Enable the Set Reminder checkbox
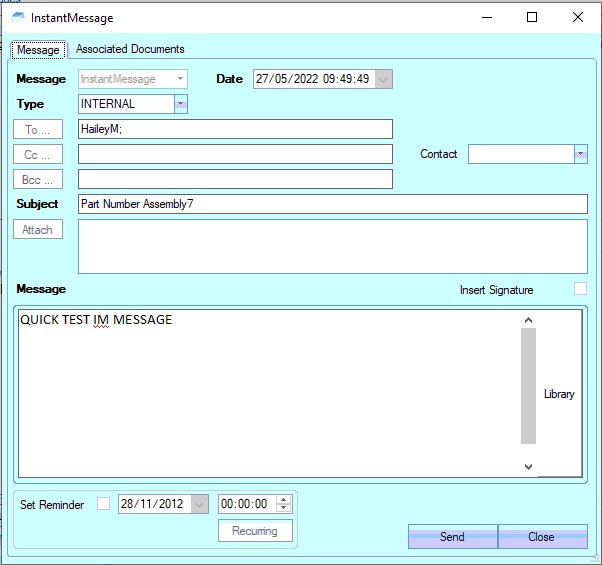Image resolution: width=602 pixels, height=565 pixels. [x=104, y=504]
